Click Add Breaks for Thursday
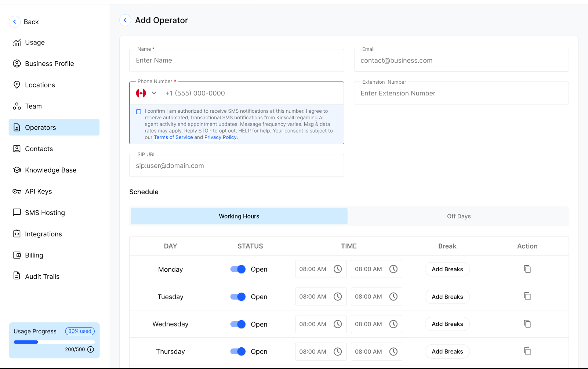This screenshot has height=369, width=588. tap(447, 351)
